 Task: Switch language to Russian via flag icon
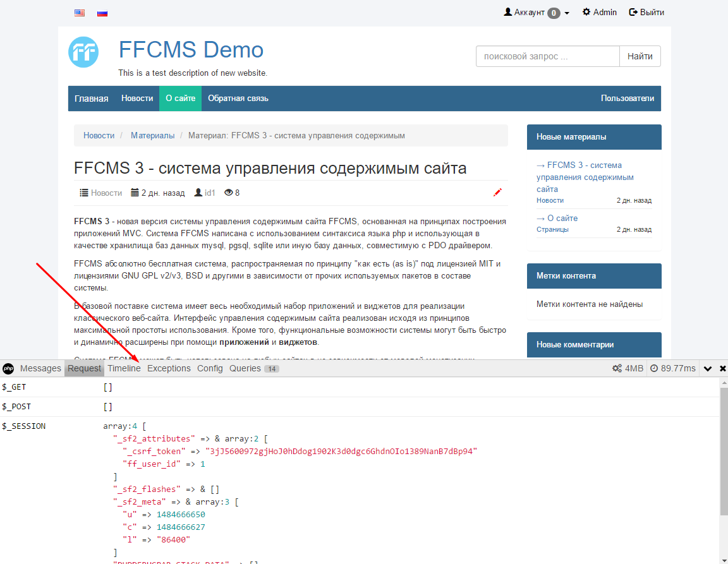pyautogui.click(x=102, y=13)
